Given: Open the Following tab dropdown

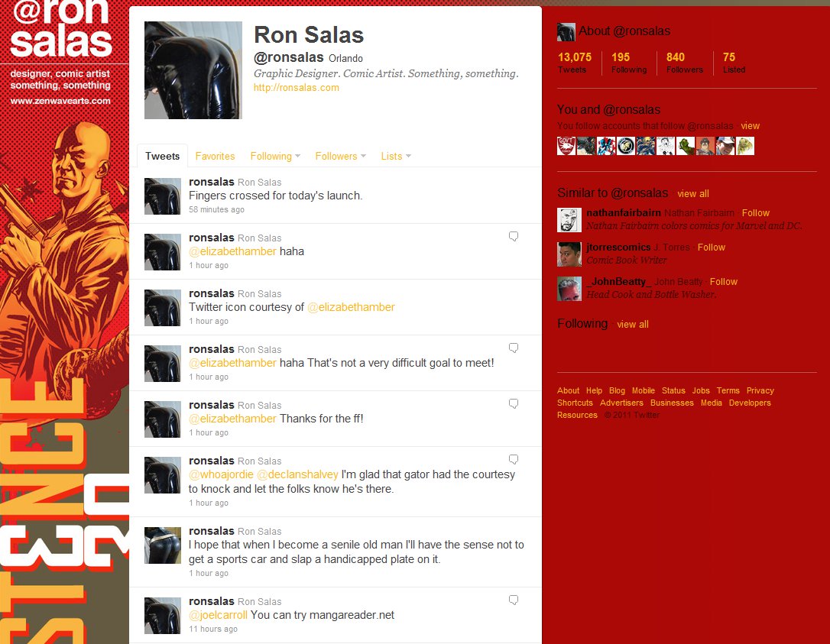Looking at the screenshot, I should pyautogui.click(x=275, y=156).
